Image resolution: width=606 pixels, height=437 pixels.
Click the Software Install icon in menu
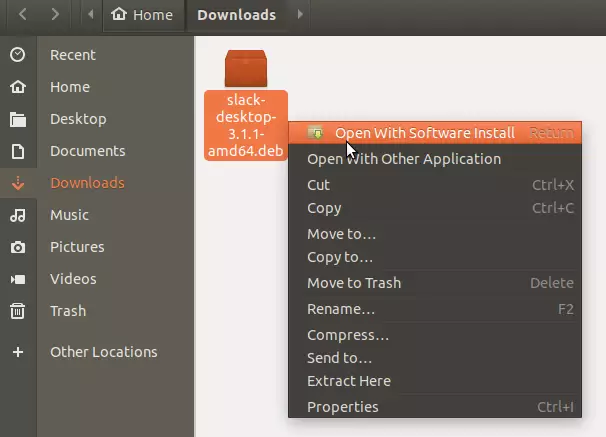point(316,133)
